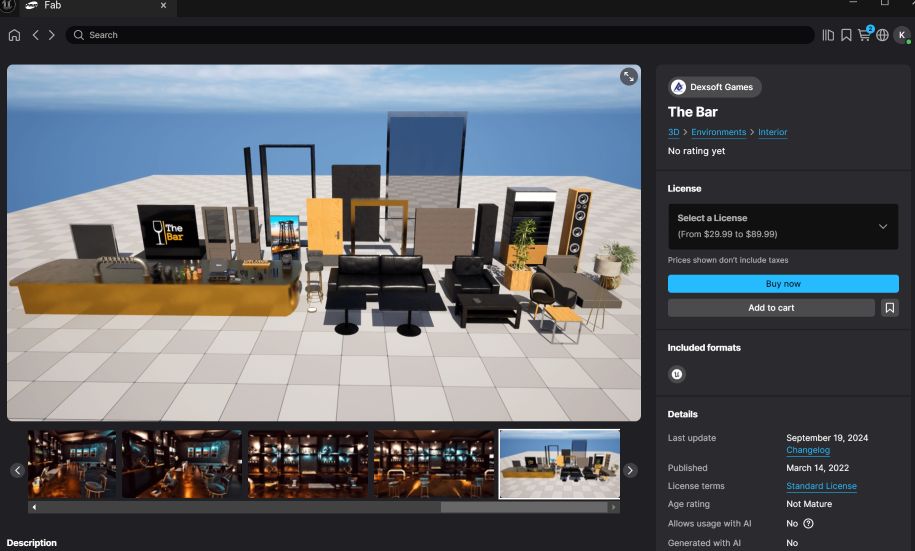Show previous thumbnails with left arrow

pyautogui.click(x=18, y=470)
